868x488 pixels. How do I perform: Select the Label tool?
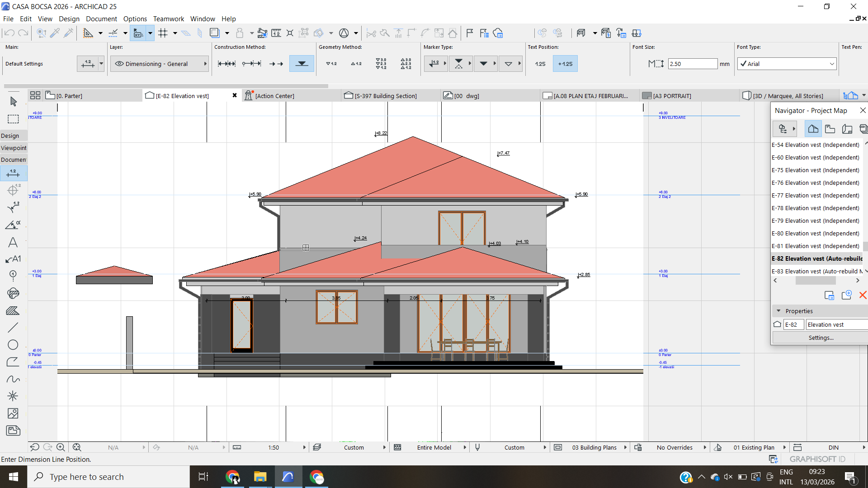13,259
